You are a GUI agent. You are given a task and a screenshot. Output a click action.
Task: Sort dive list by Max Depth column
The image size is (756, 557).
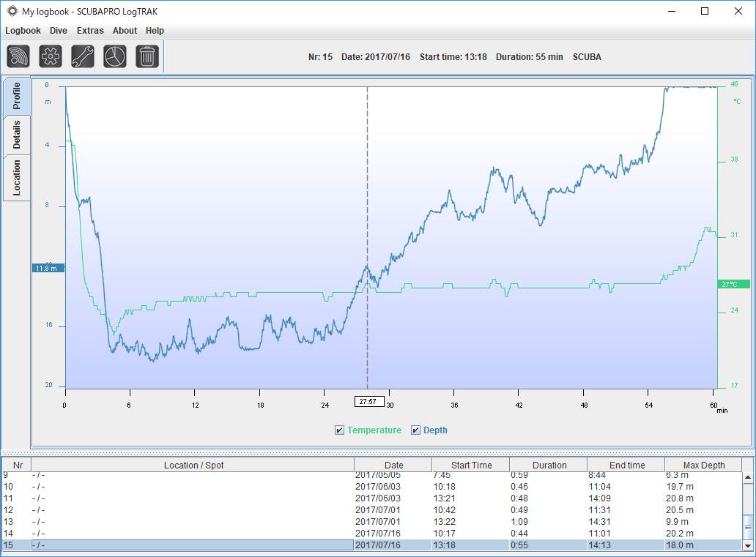703,465
